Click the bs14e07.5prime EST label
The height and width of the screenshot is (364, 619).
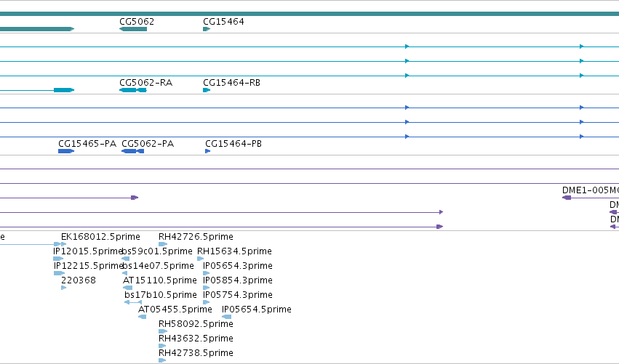tap(158, 266)
